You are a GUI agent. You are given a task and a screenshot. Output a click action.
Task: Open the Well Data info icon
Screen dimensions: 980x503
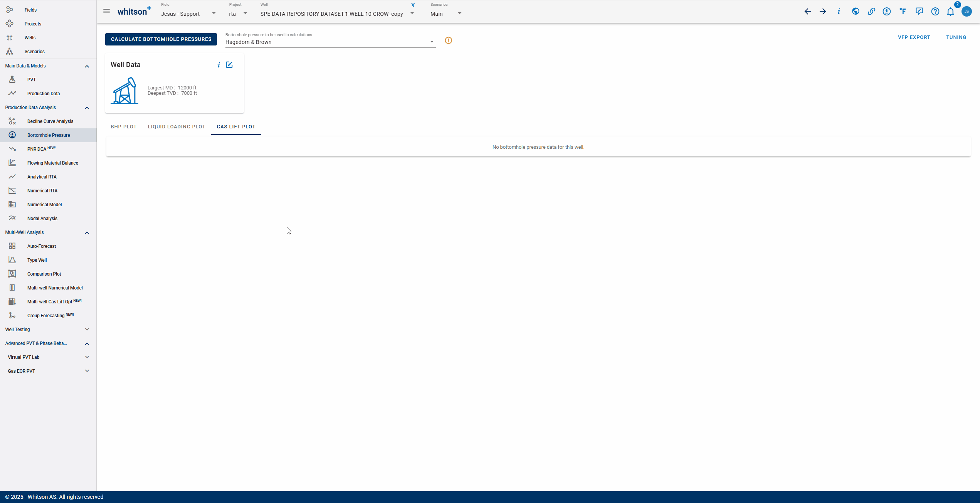coord(219,65)
